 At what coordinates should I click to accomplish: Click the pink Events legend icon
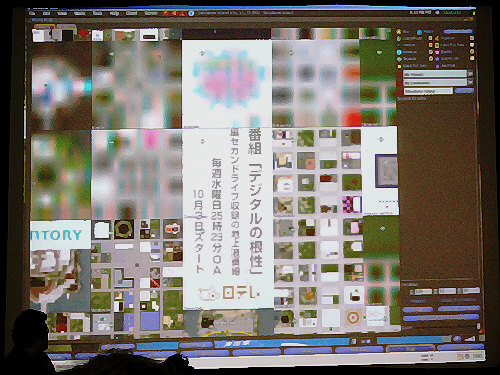tap(437, 52)
